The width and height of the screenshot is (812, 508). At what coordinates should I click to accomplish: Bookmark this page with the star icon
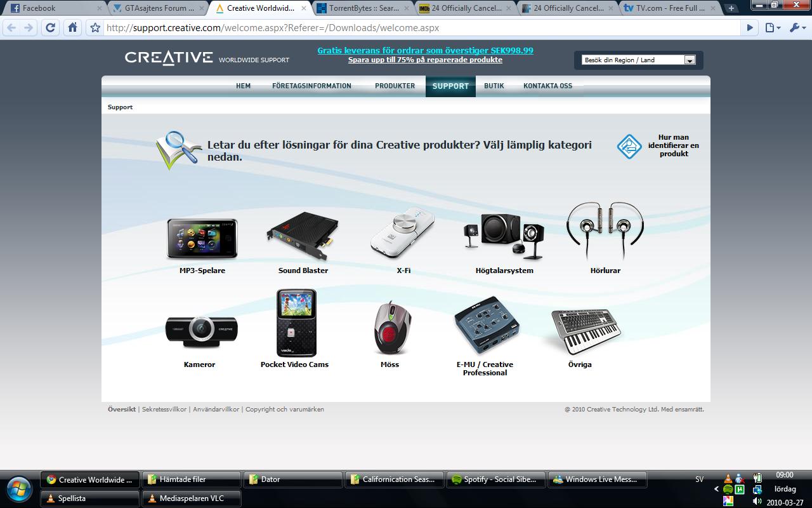(x=95, y=28)
